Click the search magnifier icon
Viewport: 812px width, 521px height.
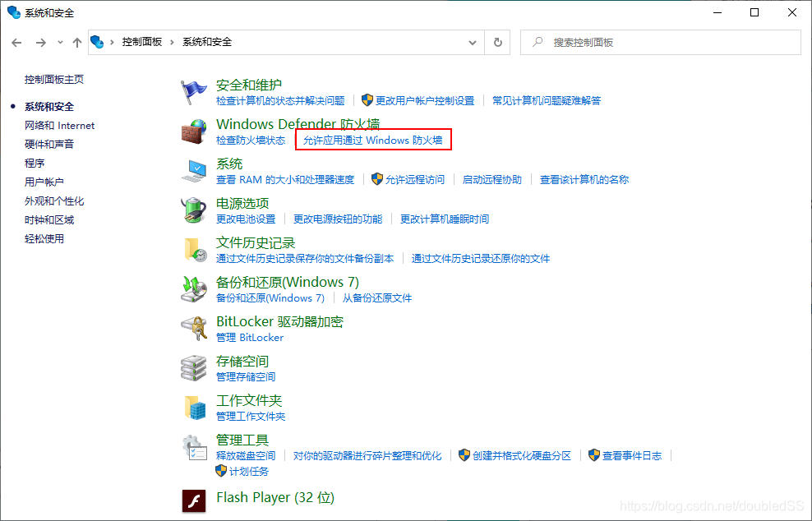537,42
